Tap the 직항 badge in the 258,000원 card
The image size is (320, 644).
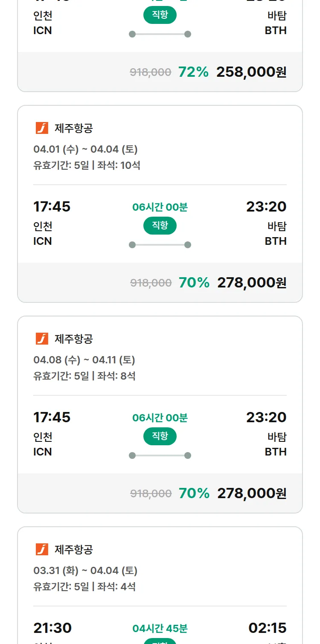(x=160, y=15)
